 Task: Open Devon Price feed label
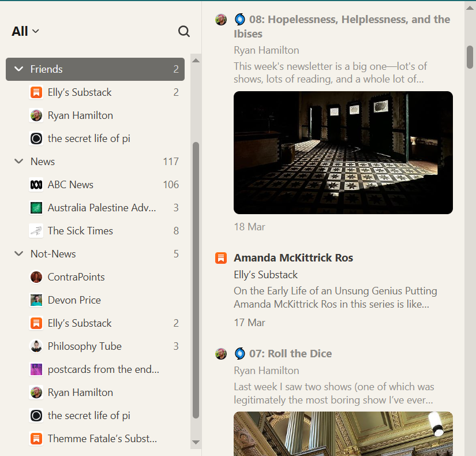(74, 300)
